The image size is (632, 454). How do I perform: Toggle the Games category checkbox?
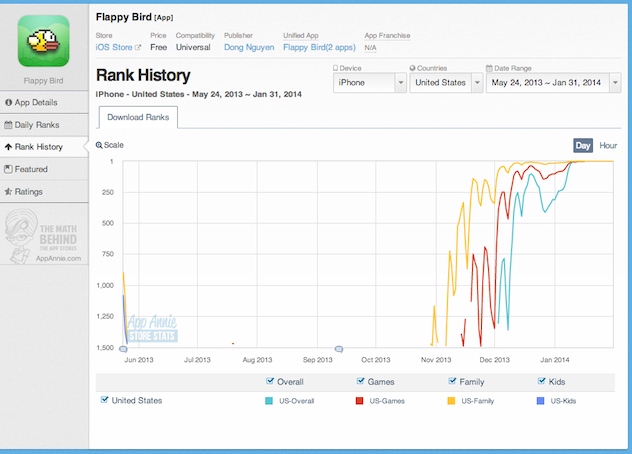[360, 381]
